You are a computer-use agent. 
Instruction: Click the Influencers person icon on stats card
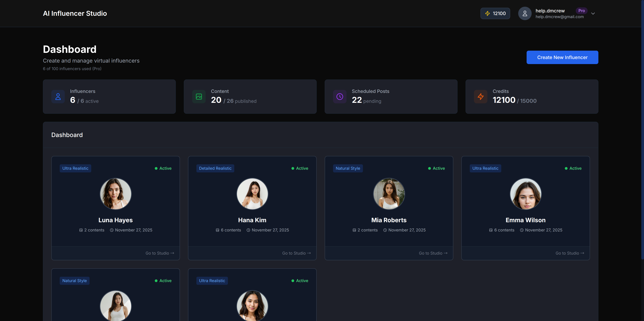coord(58,96)
